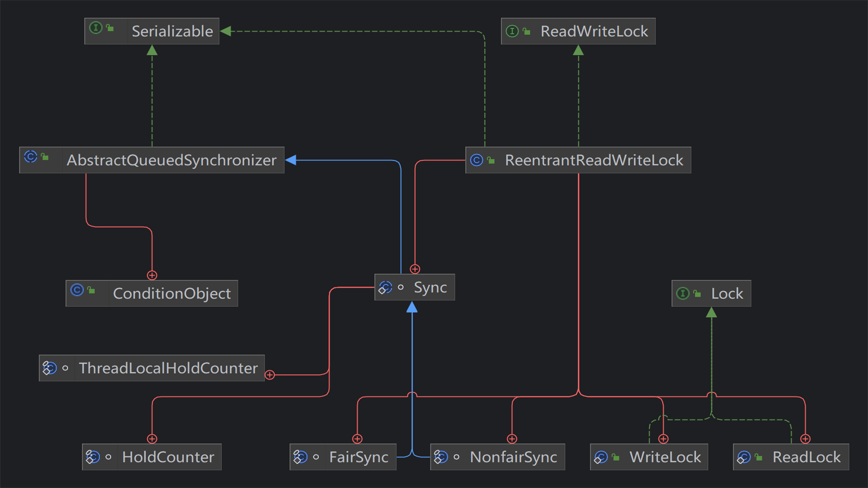Click the Serializable interface icon
Screen dimensions: 868x488
coord(95,28)
